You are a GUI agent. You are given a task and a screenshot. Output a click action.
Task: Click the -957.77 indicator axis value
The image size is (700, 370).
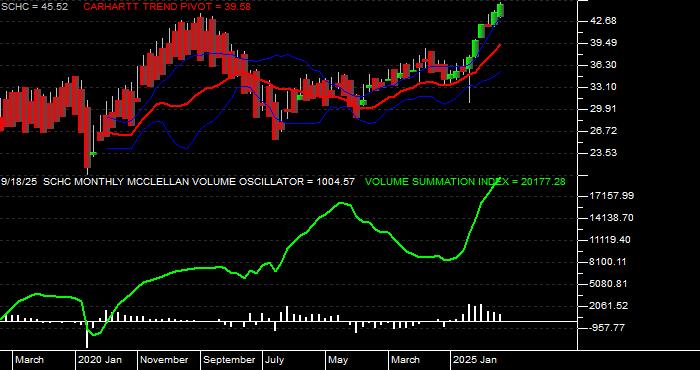(607, 328)
